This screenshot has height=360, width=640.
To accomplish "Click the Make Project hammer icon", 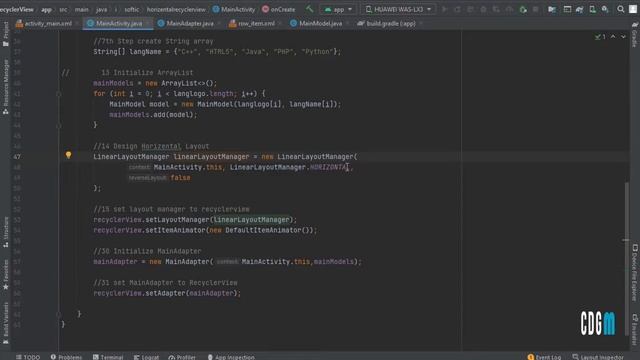I will click(310, 9).
